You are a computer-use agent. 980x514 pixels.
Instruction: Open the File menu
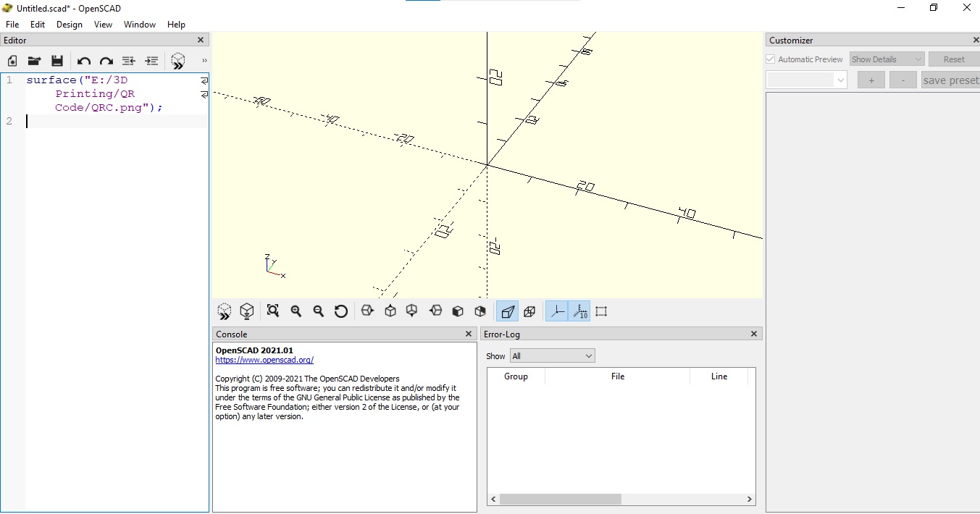point(12,24)
